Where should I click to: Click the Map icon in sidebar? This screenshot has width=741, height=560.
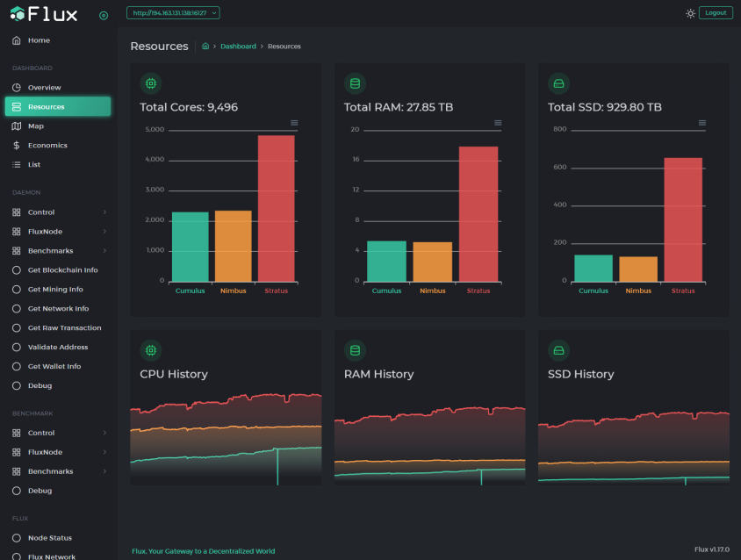(x=17, y=126)
